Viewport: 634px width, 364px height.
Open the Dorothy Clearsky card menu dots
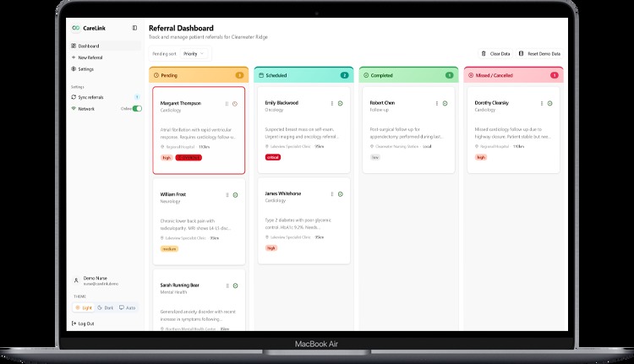(542, 103)
